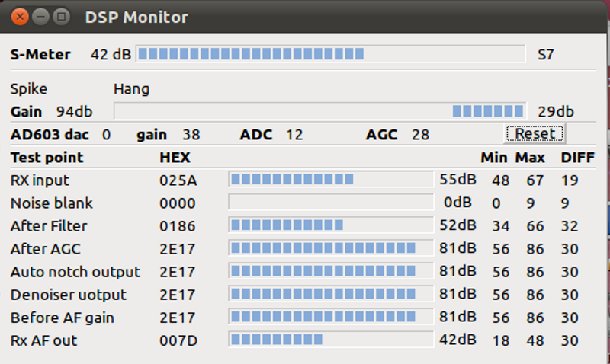This screenshot has width=610, height=364.
Task: Click the Test point column header
Action: (47, 158)
